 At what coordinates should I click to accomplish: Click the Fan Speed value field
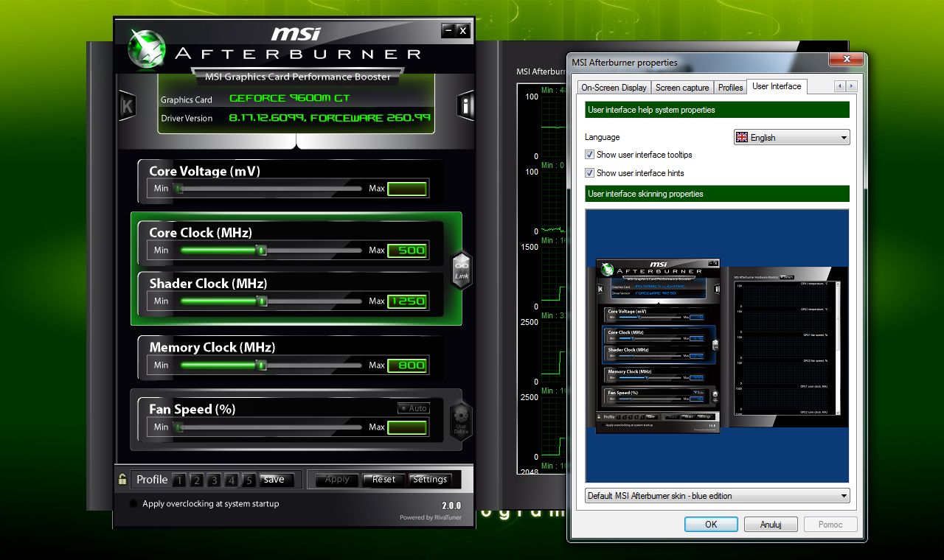(407, 427)
